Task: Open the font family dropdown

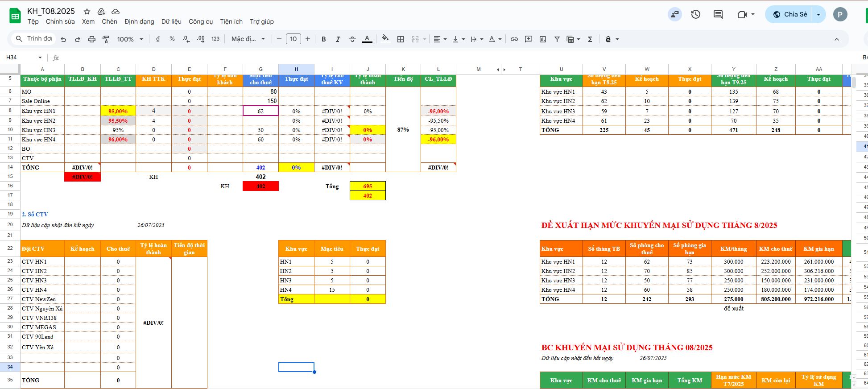Action: pyautogui.click(x=248, y=39)
